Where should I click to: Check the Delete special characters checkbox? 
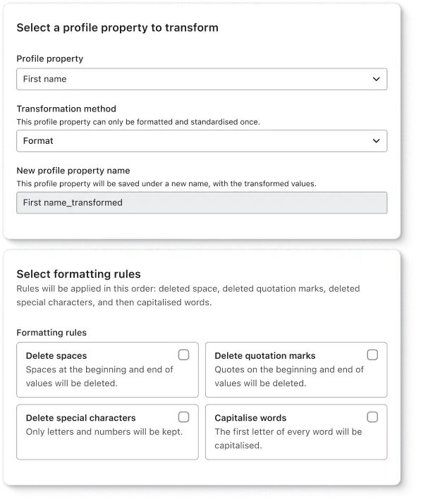tap(183, 417)
